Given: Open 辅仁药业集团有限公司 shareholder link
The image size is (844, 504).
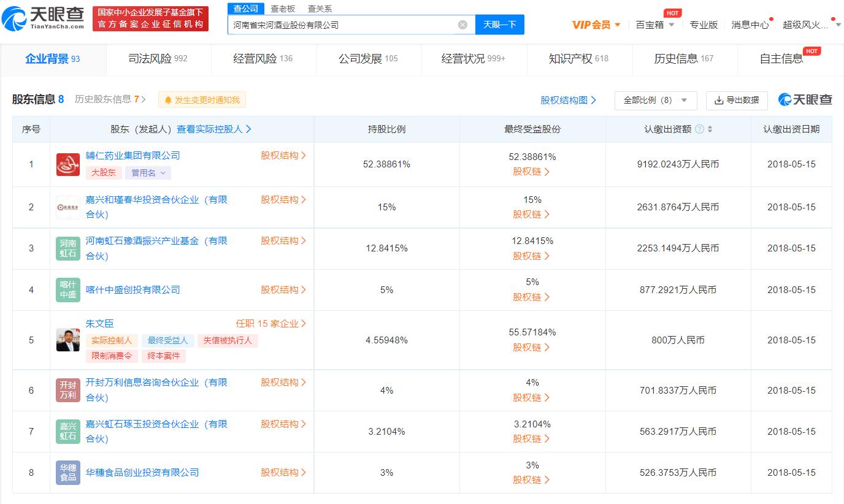Looking at the screenshot, I should click(x=133, y=156).
